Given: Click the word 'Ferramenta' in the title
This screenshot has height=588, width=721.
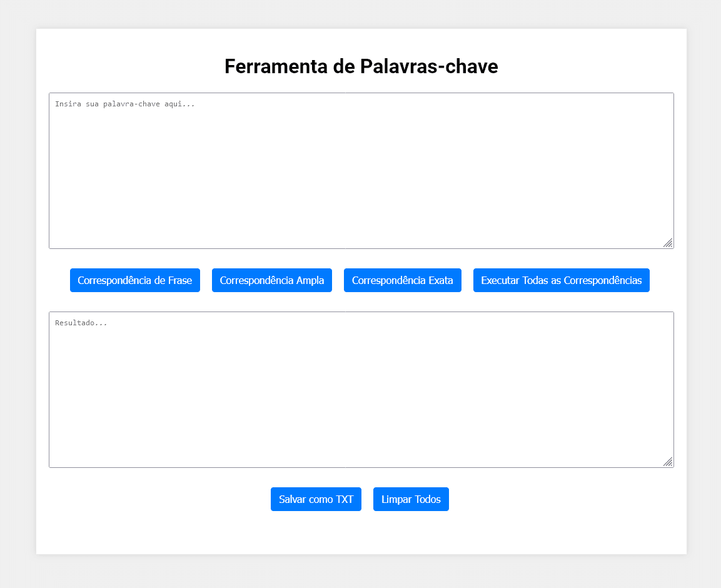Looking at the screenshot, I should coord(276,66).
